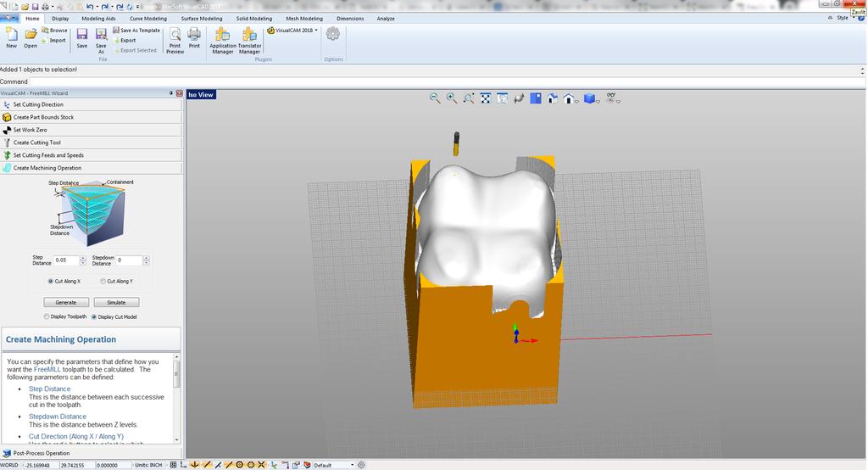The height and width of the screenshot is (470, 868).
Task: Click the Step Distance spinner arrows
Action: (x=83, y=260)
